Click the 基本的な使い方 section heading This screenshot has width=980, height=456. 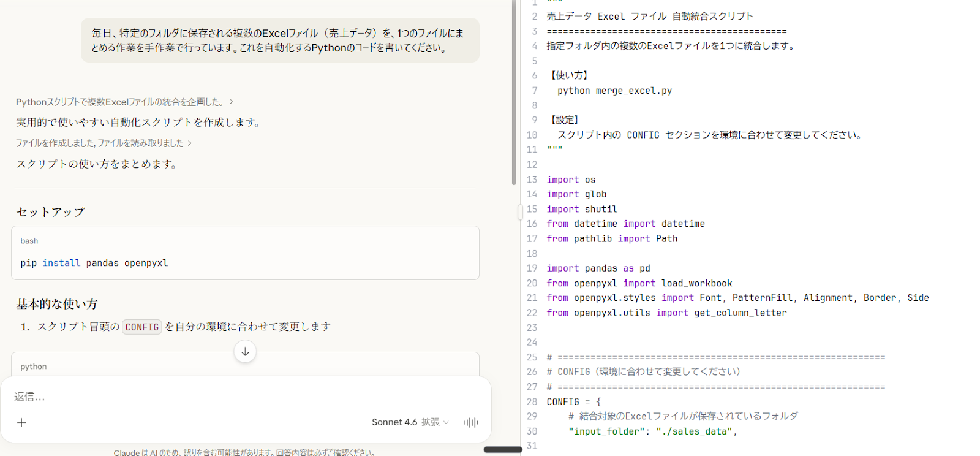click(57, 304)
